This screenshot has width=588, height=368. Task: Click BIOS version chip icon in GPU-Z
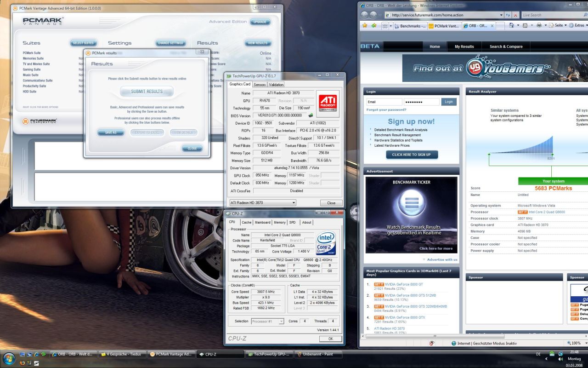pyautogui.click(x=311, y=115)
